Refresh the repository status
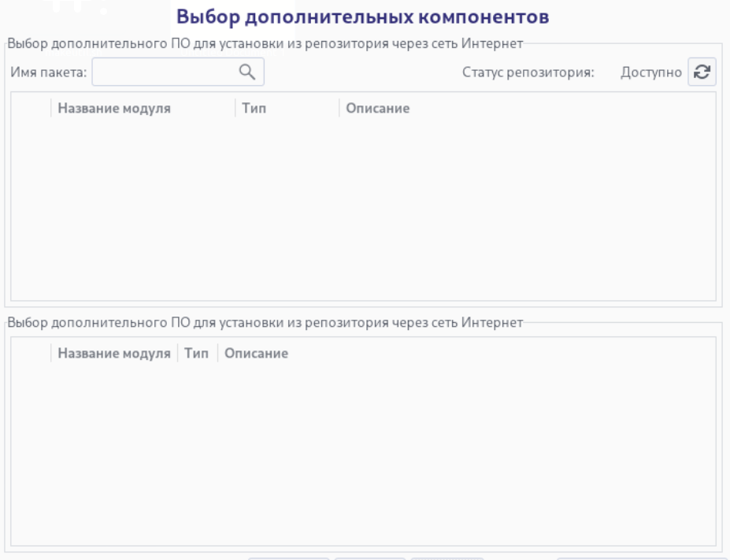730x560 pixels. pyautogui.click(x=702, y=72)
